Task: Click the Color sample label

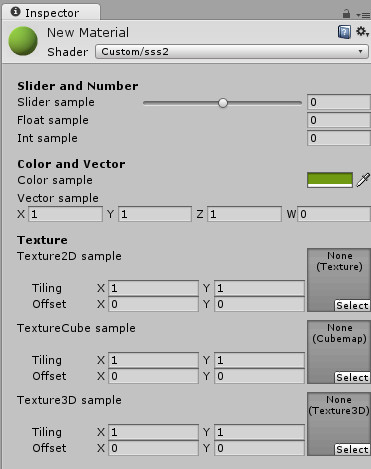Action: [x=55, y=180]
